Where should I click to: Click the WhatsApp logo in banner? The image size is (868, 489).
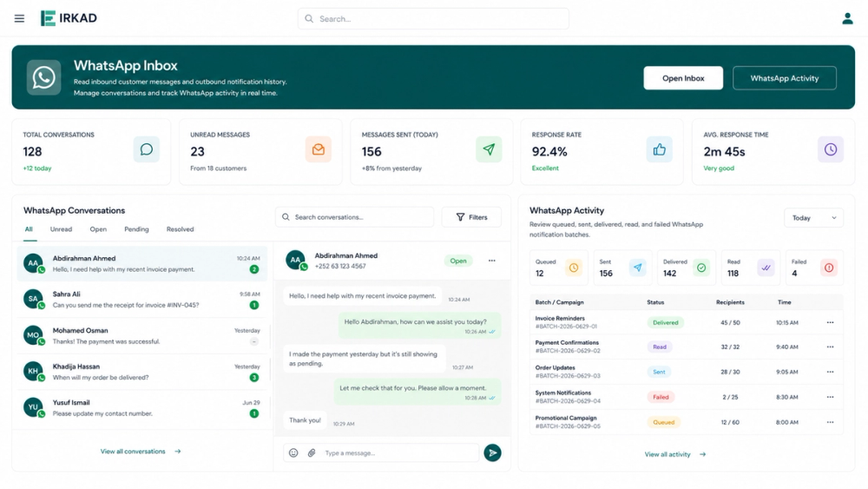[43, 77]
